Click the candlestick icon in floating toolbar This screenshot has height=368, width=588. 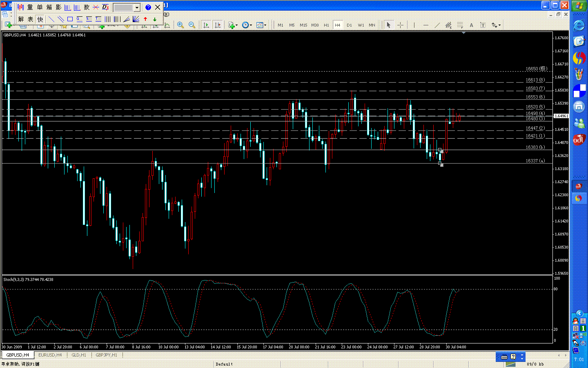[20, 7]
